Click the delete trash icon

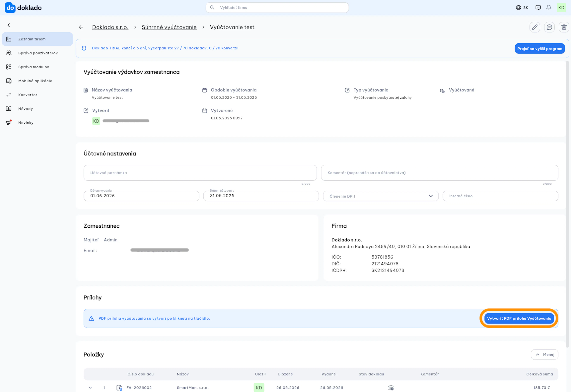[x=564, y=27]
